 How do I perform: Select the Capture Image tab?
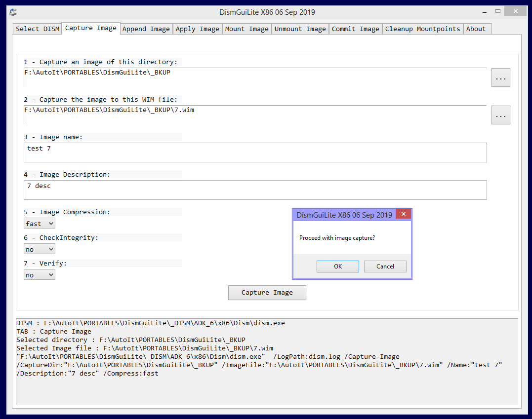(x=90, y=28)
